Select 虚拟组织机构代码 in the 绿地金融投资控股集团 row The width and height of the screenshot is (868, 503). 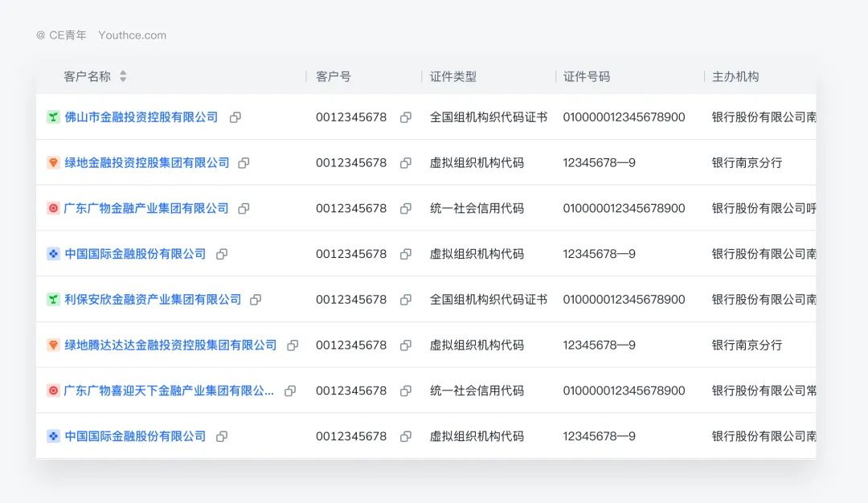click(477, 162)
